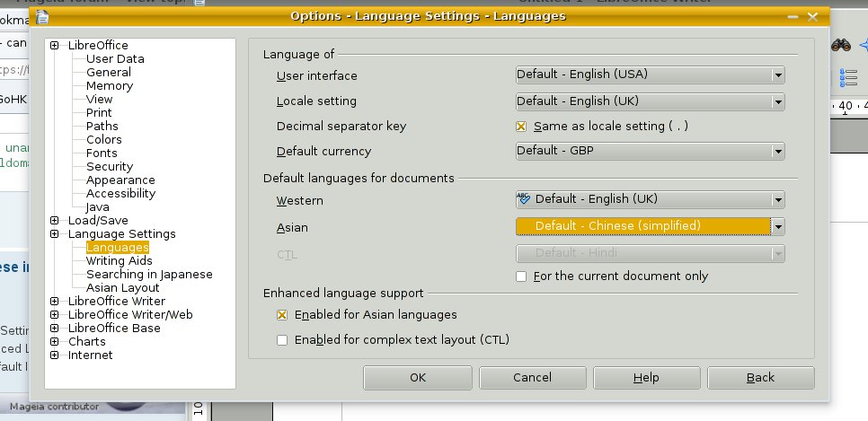Image resolution: width=868 pixels, height=421 pixels.
Task: Click the list formatting icon in Writer toolbar
Action: 848,77
